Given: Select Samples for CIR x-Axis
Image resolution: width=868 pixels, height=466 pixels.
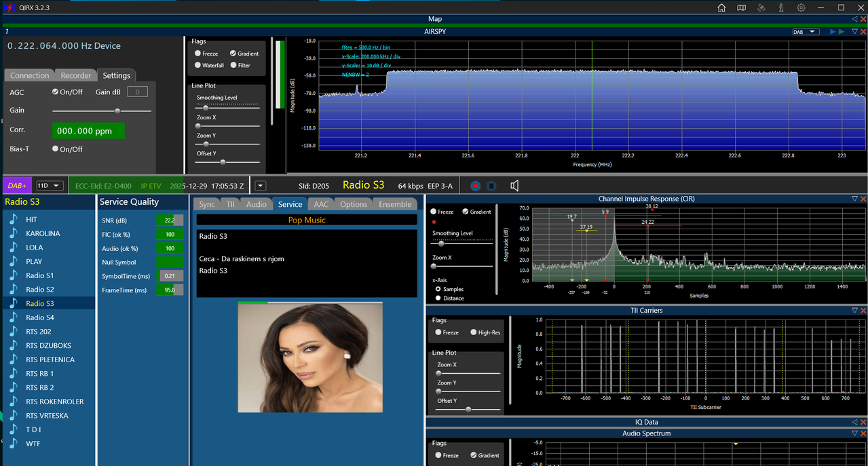Looking at the screenshot, I should point(438,289).
